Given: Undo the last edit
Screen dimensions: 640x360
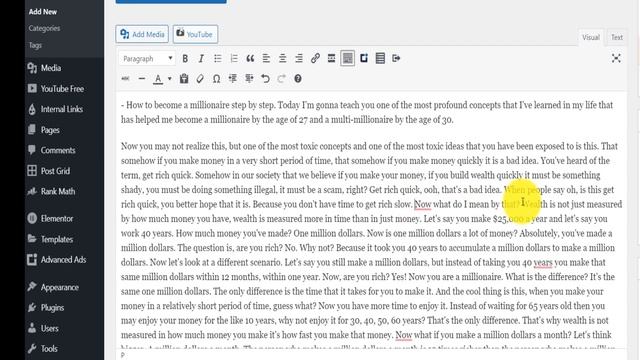Looking at the screenshot, I should coord(265,78).
